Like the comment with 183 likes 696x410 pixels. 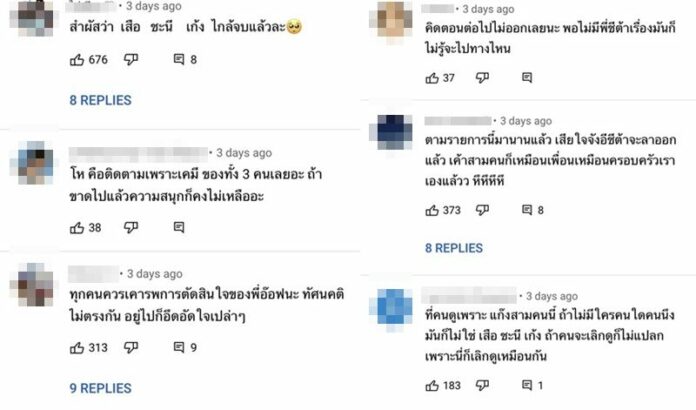pos(432,386)
